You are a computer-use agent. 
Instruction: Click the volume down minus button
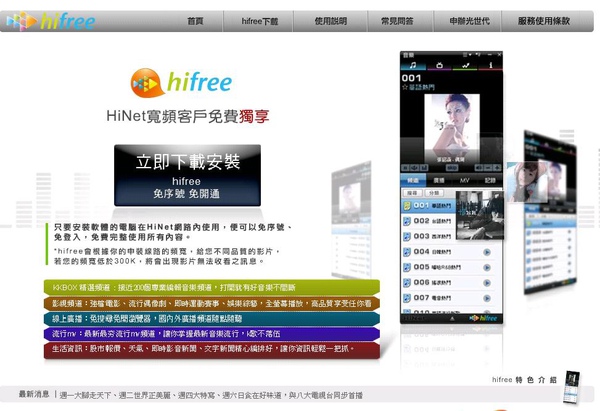point(488,168)
